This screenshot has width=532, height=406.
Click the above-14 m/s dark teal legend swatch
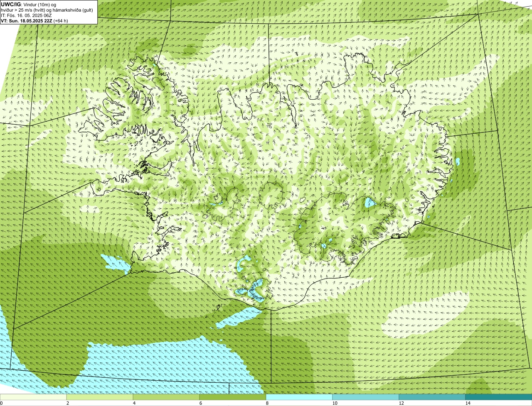click(x=499, y=397)
